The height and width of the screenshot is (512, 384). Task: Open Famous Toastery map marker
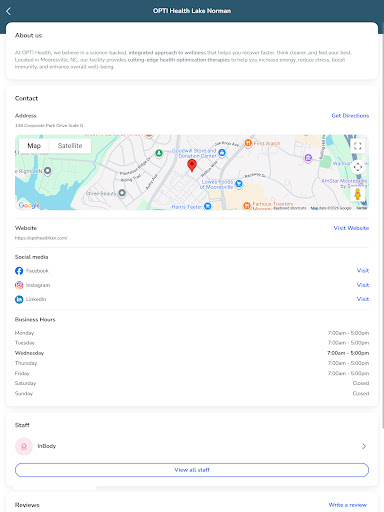[x=247, y=205]
